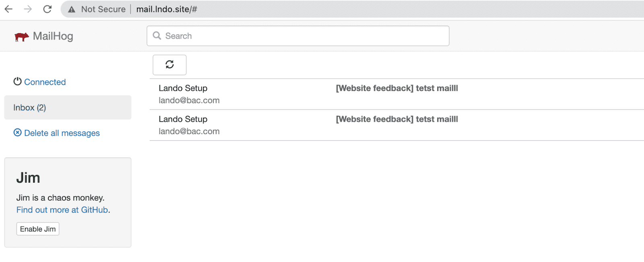Click the browser back arrow
The width and height of the screenshot is (644, 262).
point(8,9)
